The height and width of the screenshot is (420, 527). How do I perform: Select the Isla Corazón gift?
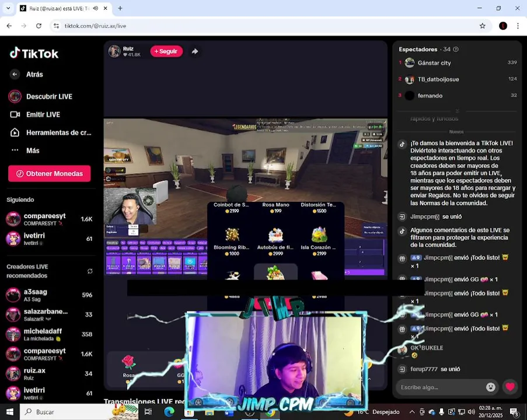tap(318, 242)
